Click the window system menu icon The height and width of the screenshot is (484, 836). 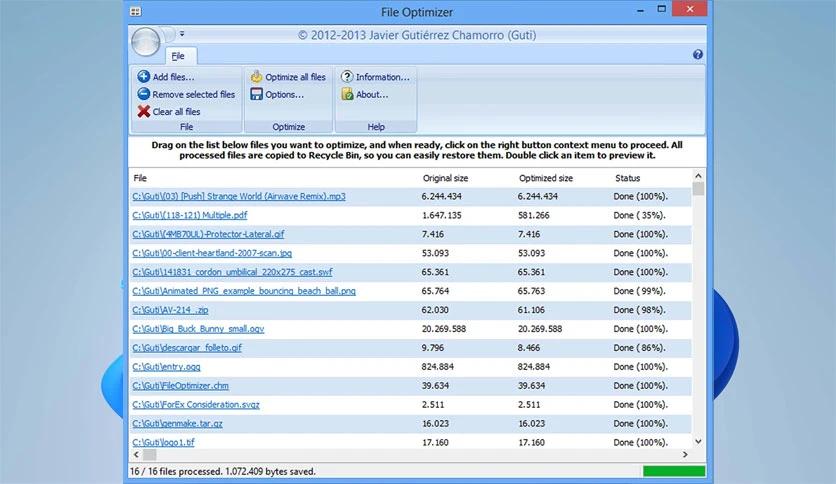click(x=135, y=11)
